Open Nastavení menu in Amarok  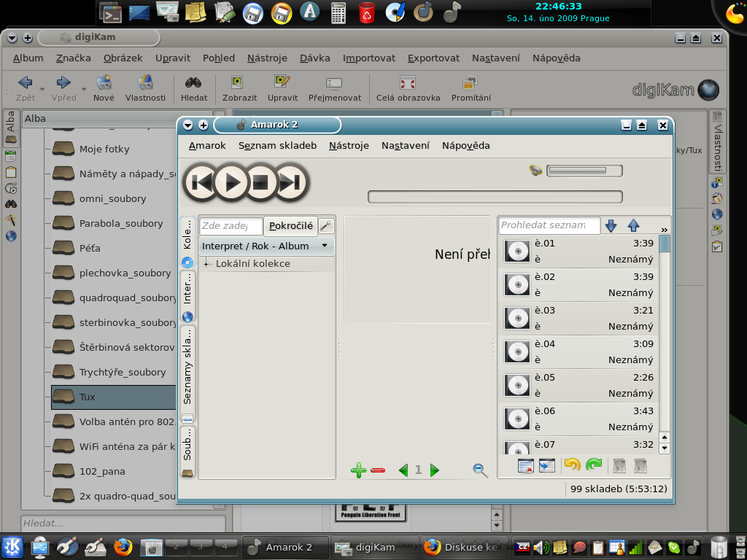click(x=406, y=146)
